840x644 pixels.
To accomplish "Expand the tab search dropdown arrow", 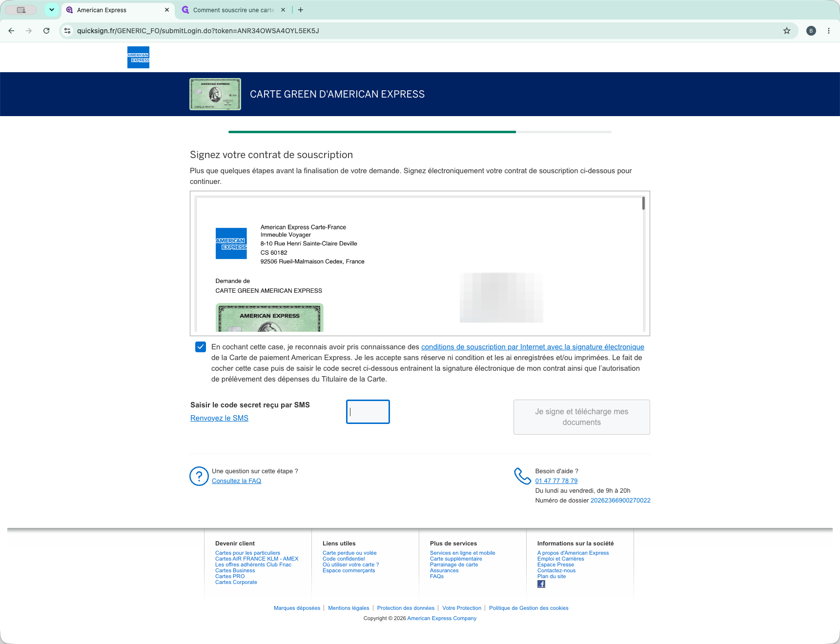I will [x=52, y=10].
